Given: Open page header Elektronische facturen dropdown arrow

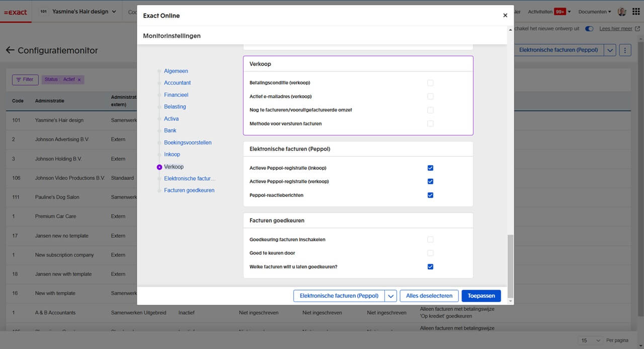Looking at the screenshot, I should (610, 50).
